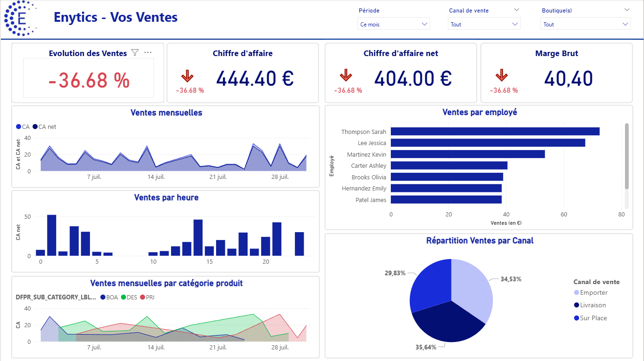
Task: Open more options ellipsis on Evolution des Ventes
Action: click(148, 53)
